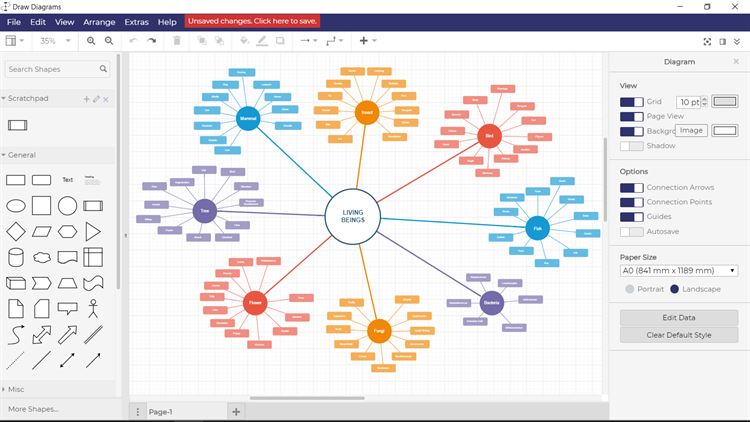Viewport: 750px width, 422px height.
Task: Undo the last action
Action: 133,41
